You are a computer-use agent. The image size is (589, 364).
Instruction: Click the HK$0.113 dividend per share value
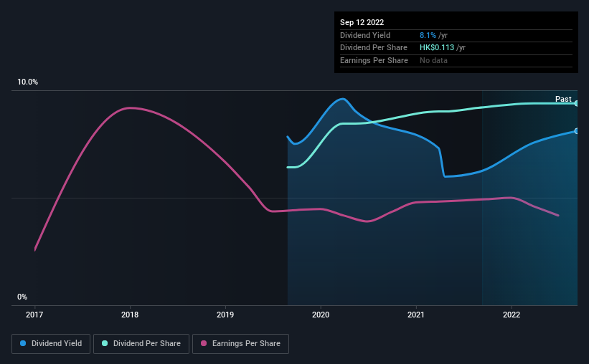point(436,48)
